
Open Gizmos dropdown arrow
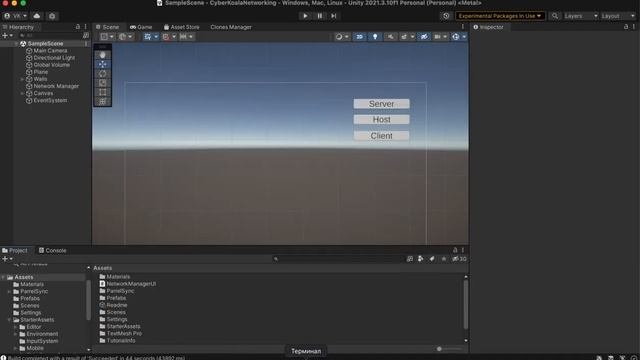pos(464,37)
